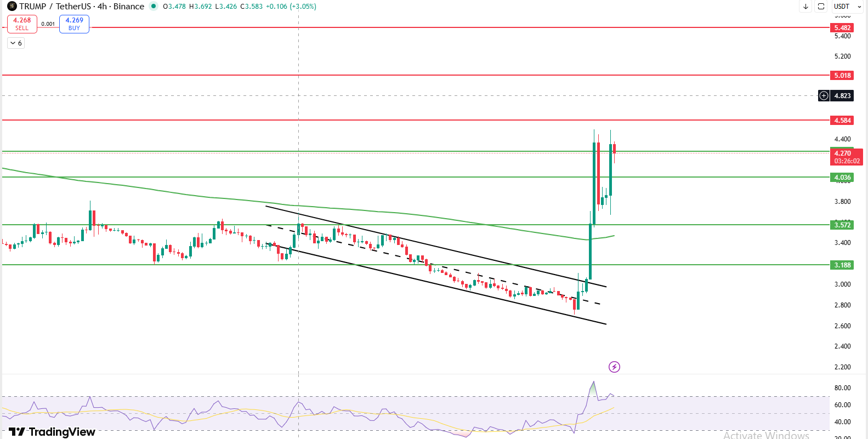868x439 pixels.
Task: Click the 2.600 price axis value
Action: (x=842, y=326)
